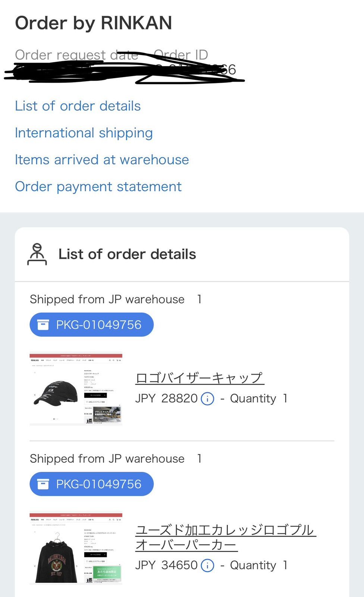Open the second PKG-01049756 package button
Image resolution: width=364 pixels, height=597 pixels.
92,484
